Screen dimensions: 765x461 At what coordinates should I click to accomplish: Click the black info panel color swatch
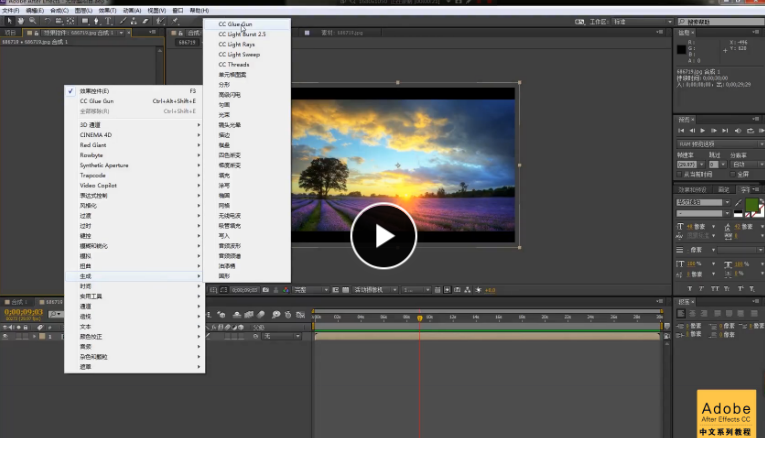682,50
